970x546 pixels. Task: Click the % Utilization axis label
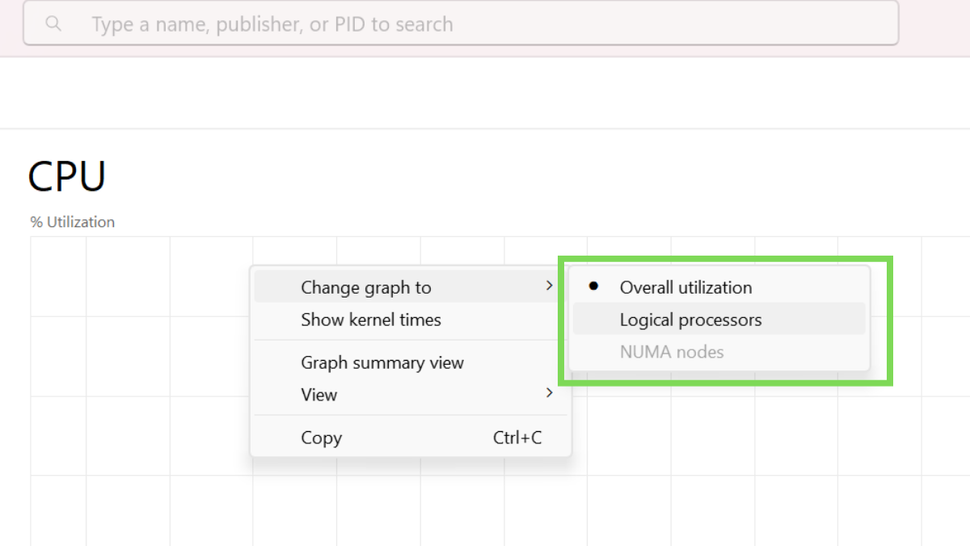72,222
